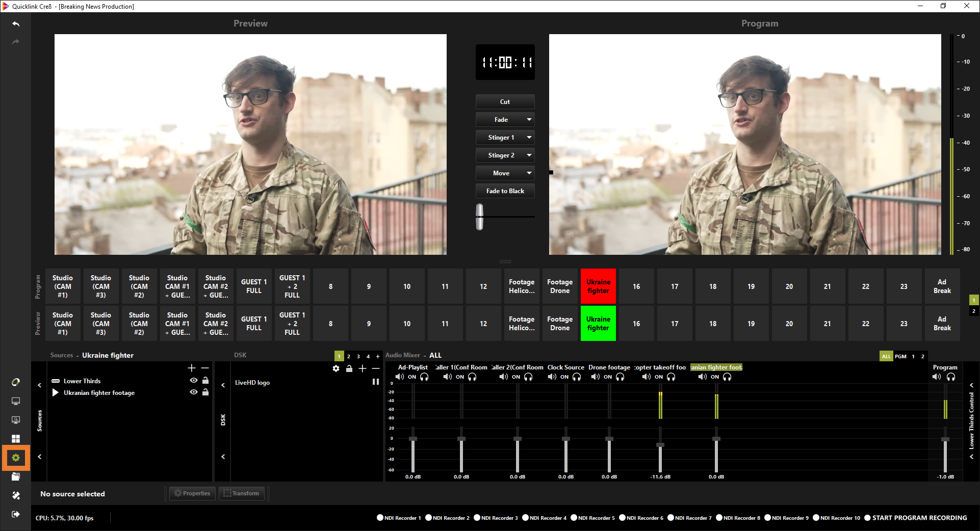Switch to scene bank 2
Viewport: 980px width, 531px height.
coord(973,311)
